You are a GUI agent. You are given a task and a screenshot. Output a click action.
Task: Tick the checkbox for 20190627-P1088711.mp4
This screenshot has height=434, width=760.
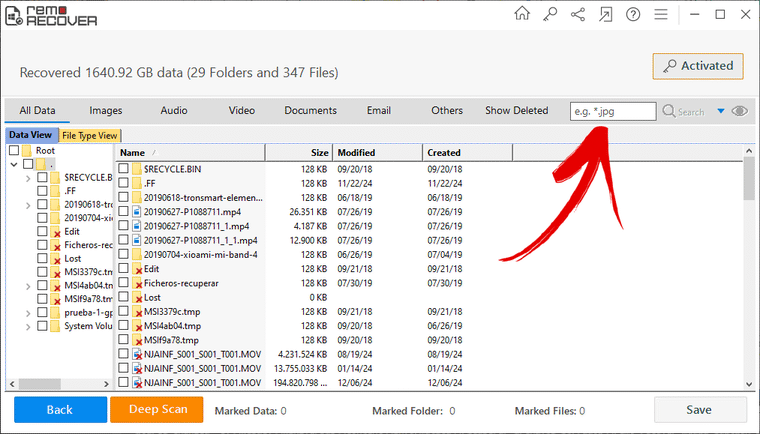[123, 212]
